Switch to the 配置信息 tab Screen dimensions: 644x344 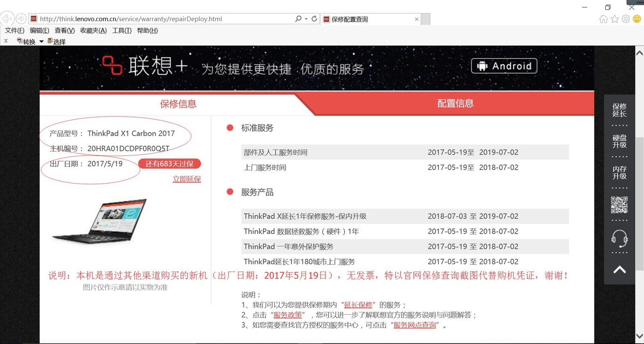point(455,103)
